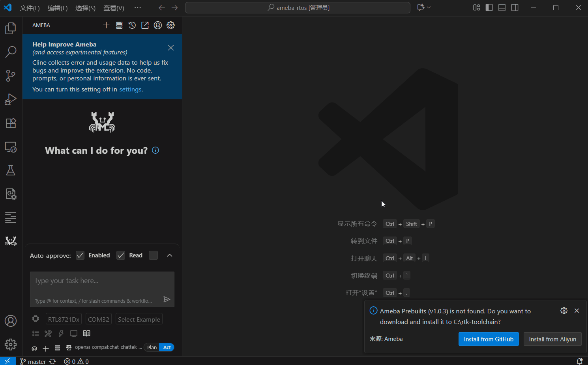Open Ameba panel settings gear
The height and width of the screenshot is (365, 588).
coord(170,25)
